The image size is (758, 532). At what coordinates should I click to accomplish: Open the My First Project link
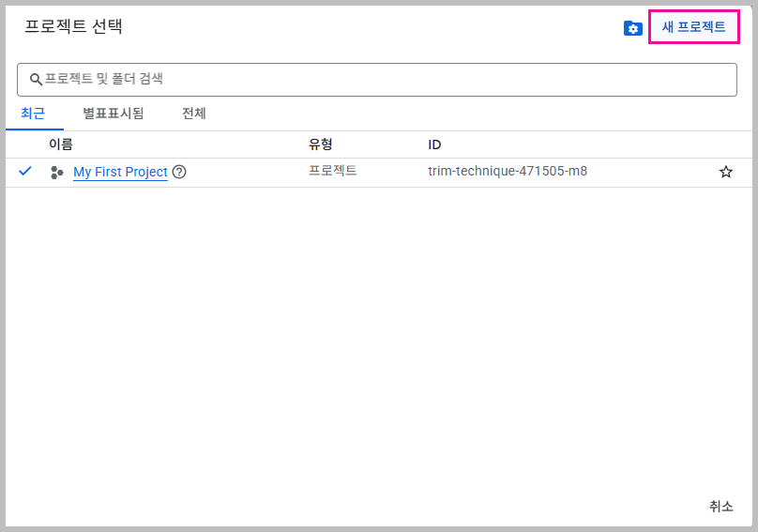(x=120, y=173)
